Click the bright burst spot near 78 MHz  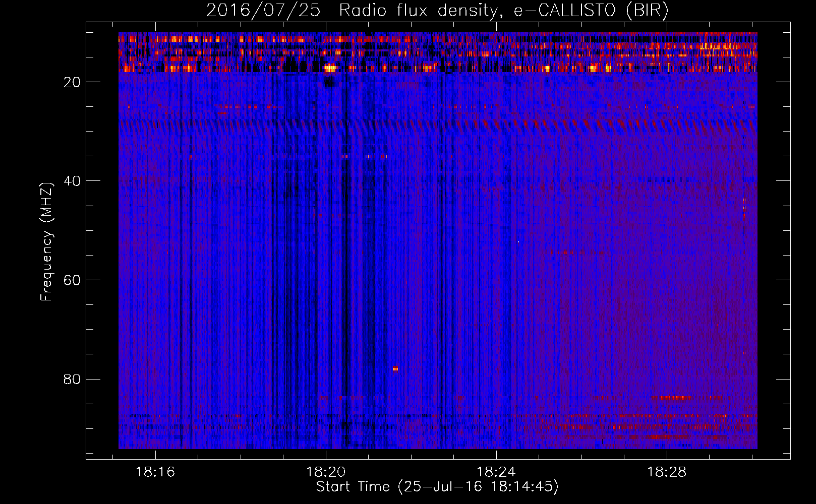(x=395, y=368)
